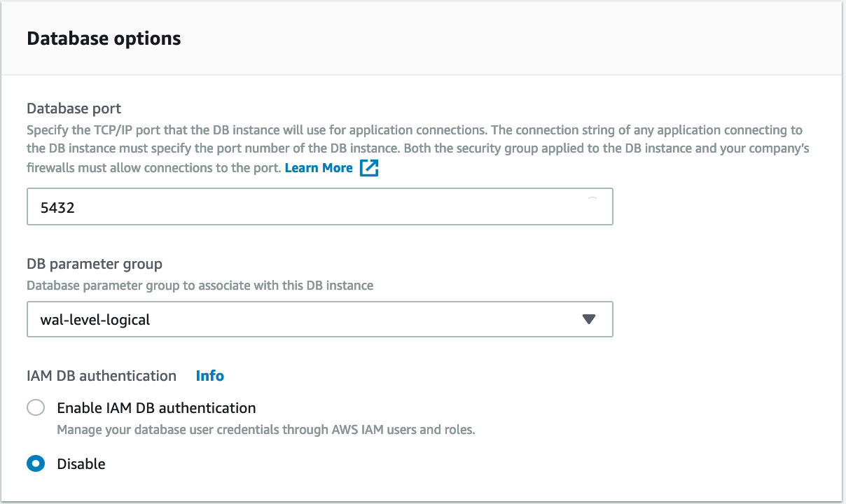This screenshot has height=504, width=846.
Task: Focus the Database port input field
Action: tap(320, 206)
